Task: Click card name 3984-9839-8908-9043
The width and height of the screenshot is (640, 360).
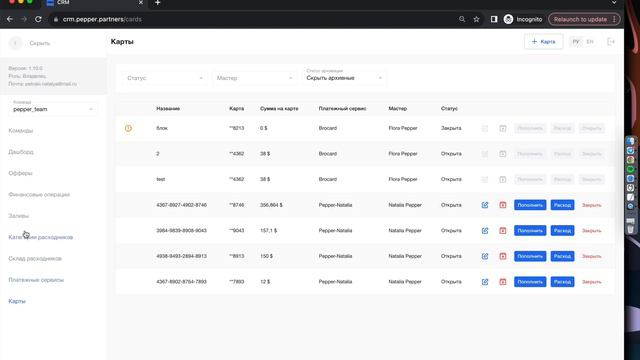Action: click(x=181, y=231)
